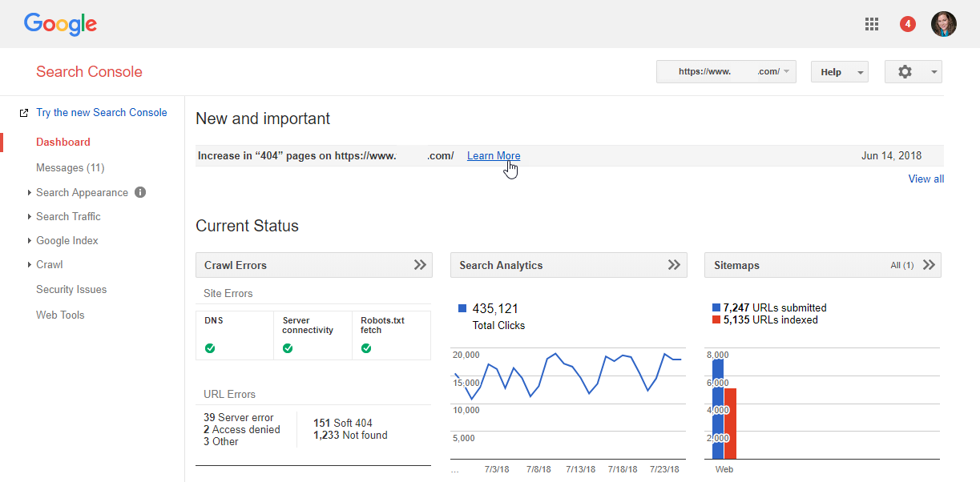The image size is (980, 482).
Task: Click the red URLs indexed legend swatch
Action: pyautogui.click(x=717, y=319)
